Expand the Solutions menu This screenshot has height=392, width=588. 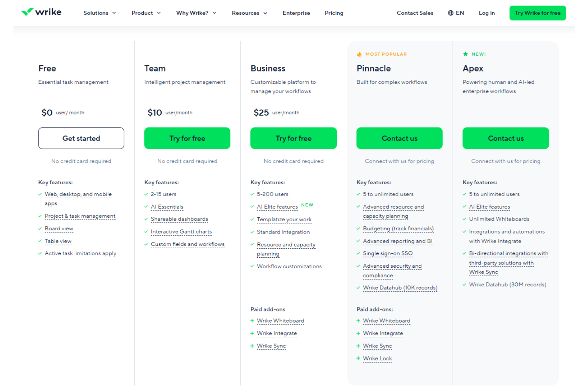coord(100,13)
